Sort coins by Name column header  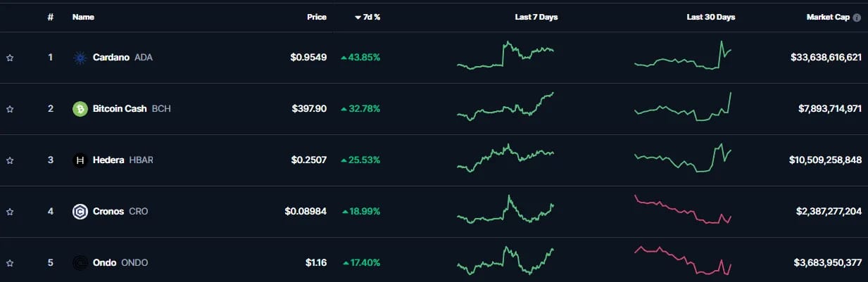click(x=83, y=17)
